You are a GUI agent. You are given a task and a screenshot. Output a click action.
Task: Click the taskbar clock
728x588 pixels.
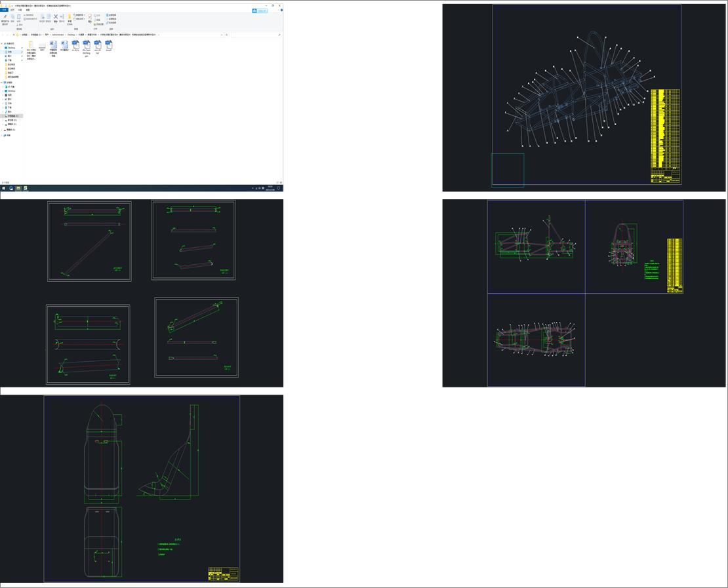click(x=270, y=188)
